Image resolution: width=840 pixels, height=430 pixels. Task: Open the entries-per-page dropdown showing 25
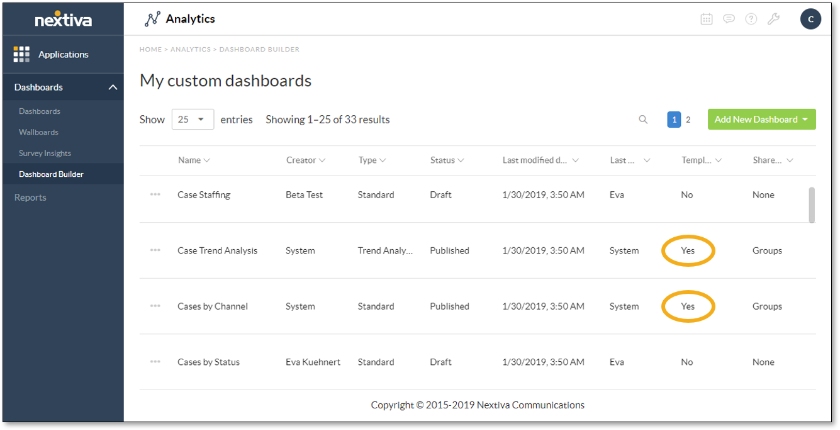click(x=193, y=120)
